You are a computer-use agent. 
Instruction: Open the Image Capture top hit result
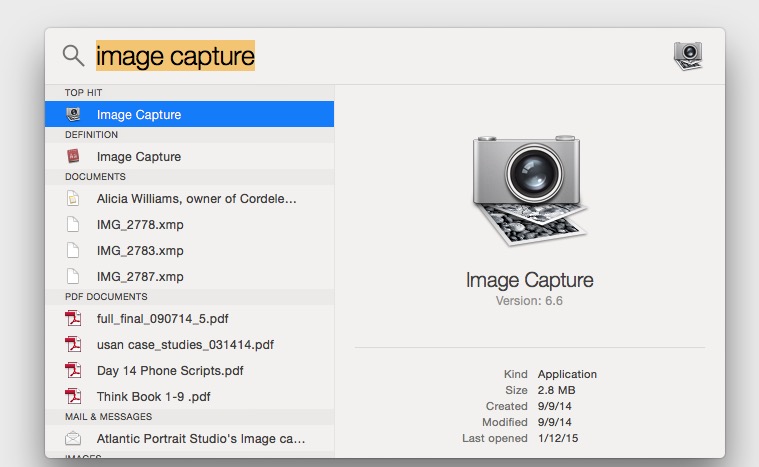(189, 114)
